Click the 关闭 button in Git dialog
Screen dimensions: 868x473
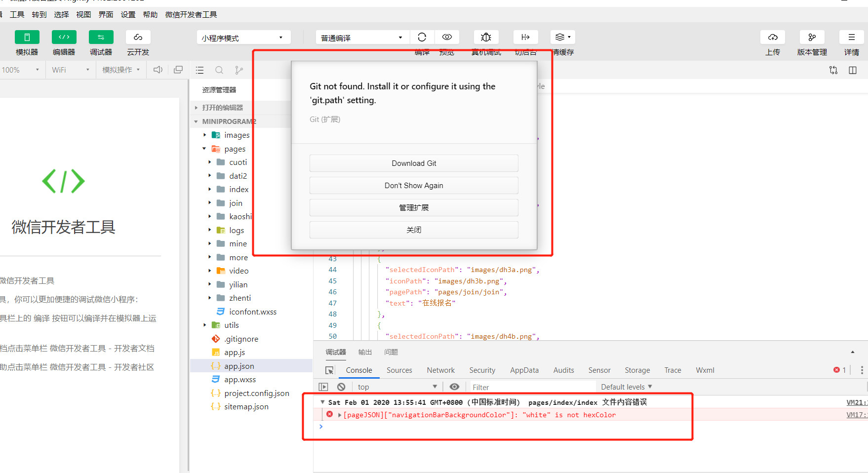pos(414,230)
